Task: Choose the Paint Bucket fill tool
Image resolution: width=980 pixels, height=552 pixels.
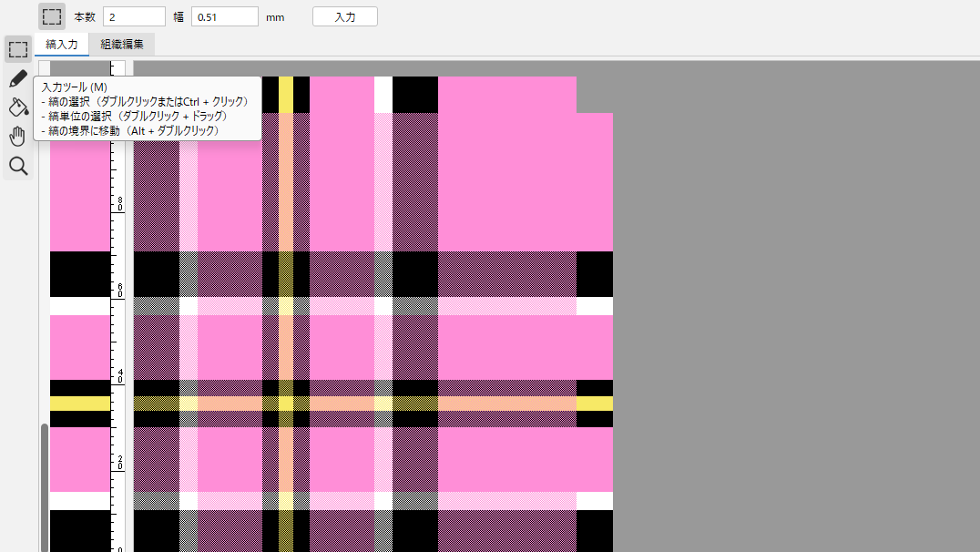Action: (x=18, y=107)
